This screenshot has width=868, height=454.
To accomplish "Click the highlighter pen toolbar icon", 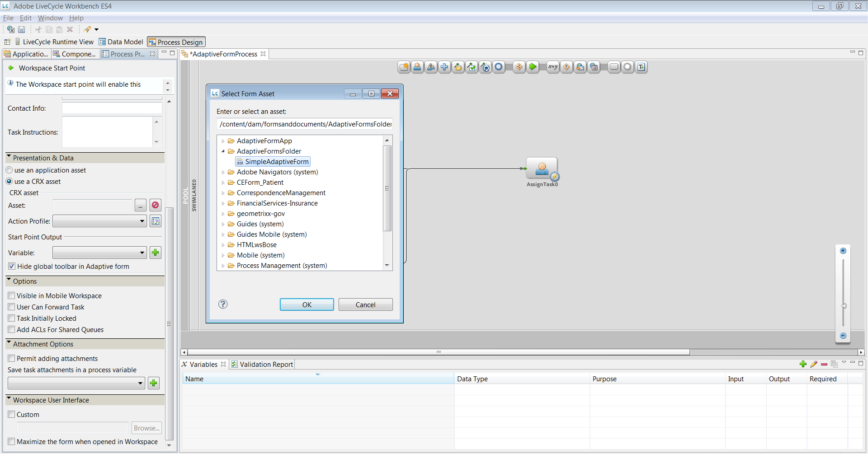I will (x=87, y=29).
